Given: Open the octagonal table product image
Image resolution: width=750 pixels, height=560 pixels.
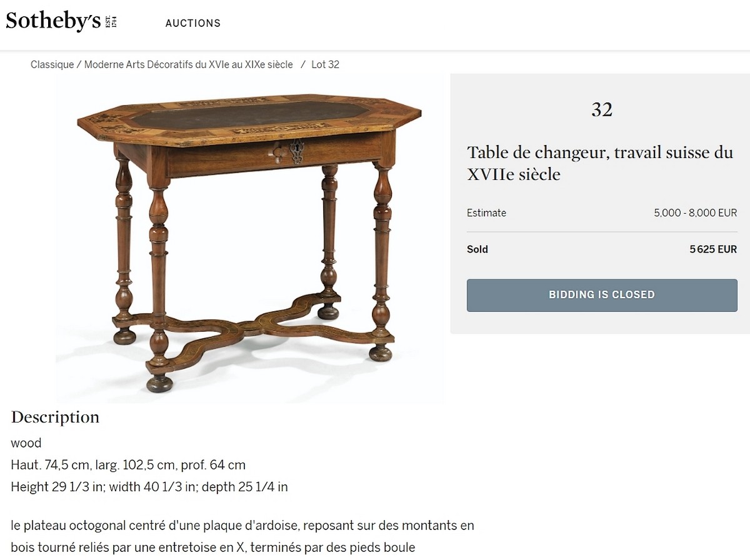Looking at the screenshot, I should (x=249, y=237).
